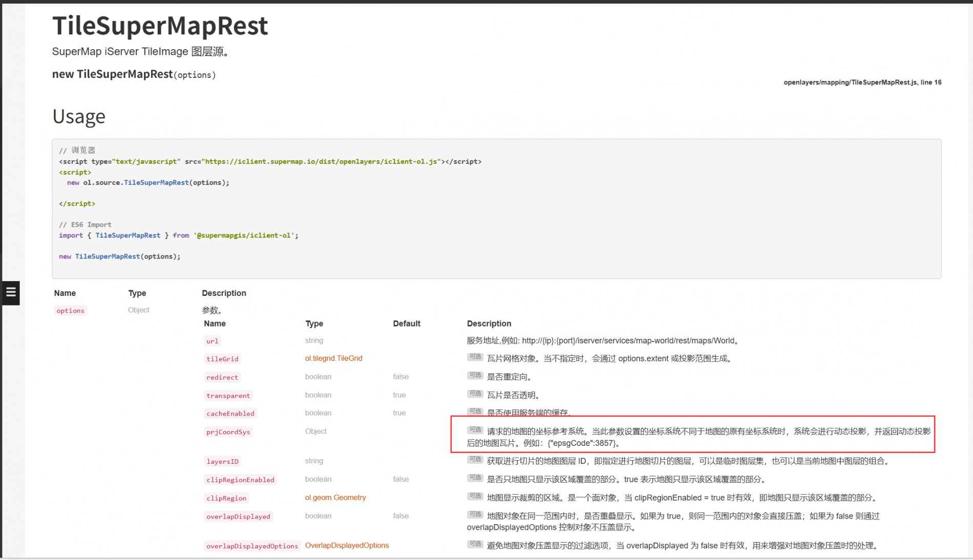Click the Usage section heading
The height and width of the screenshot is (560, 973).
click(x=79, y=117)
